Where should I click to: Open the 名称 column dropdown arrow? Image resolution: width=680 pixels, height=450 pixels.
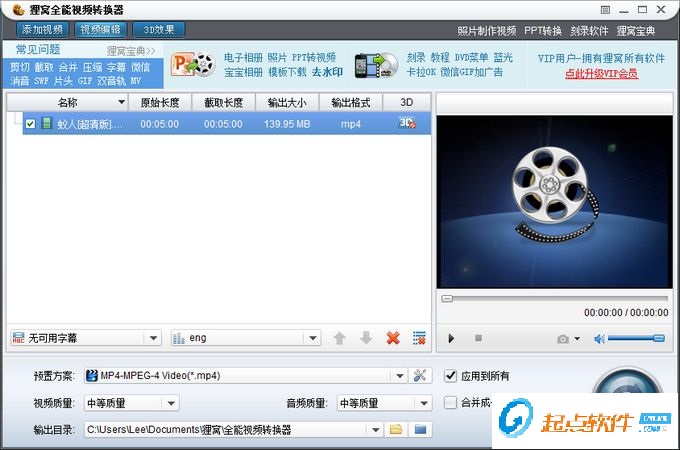(122, 102)
